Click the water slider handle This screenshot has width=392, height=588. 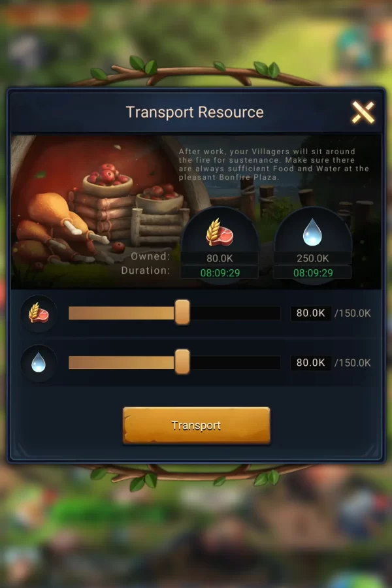tap(182, 362)
